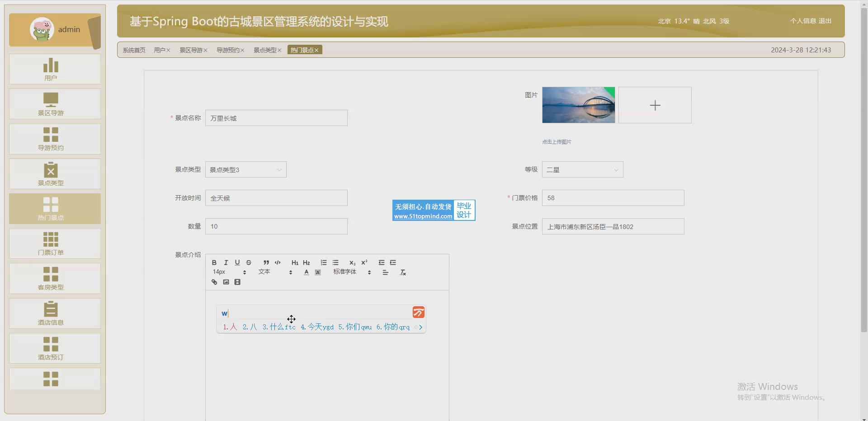Close the 导游预约 tab
The image size is (868, 421).
tap(242, 50)
